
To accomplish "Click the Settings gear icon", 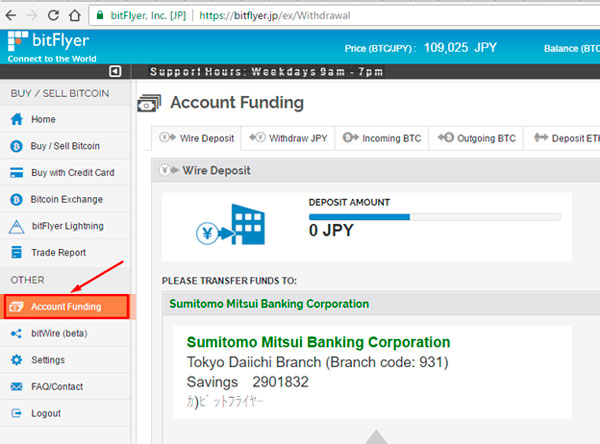I will [16, 360].
